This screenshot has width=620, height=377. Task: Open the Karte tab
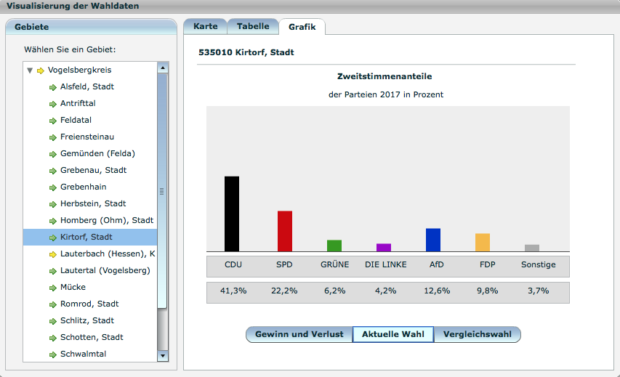tap(205, 27)
